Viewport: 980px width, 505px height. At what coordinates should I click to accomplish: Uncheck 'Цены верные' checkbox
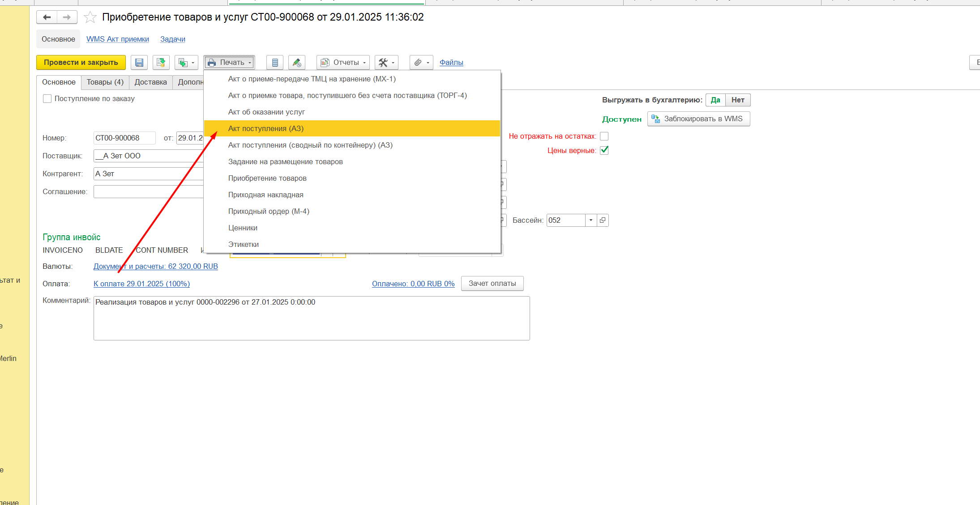click(604, 150)
